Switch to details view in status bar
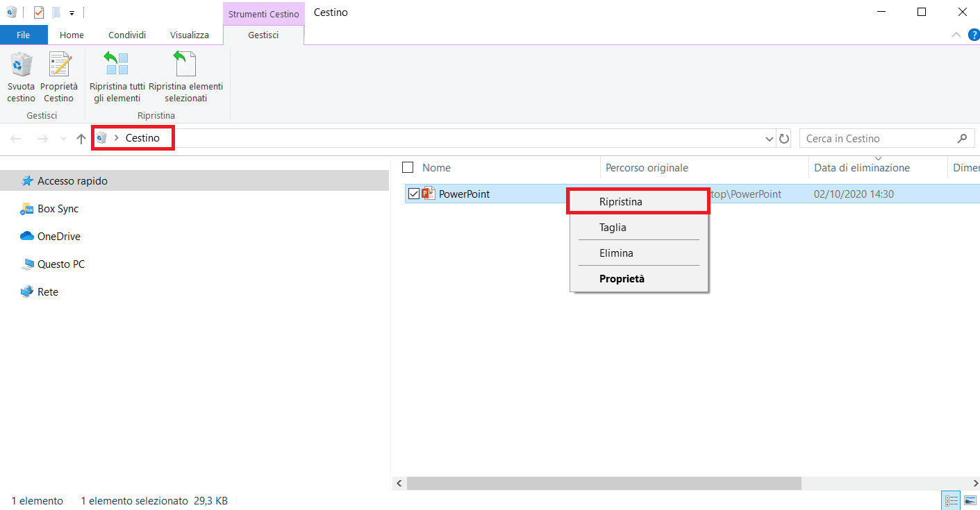The height and width of the screenshot is (510, 980). click(951, 501)
